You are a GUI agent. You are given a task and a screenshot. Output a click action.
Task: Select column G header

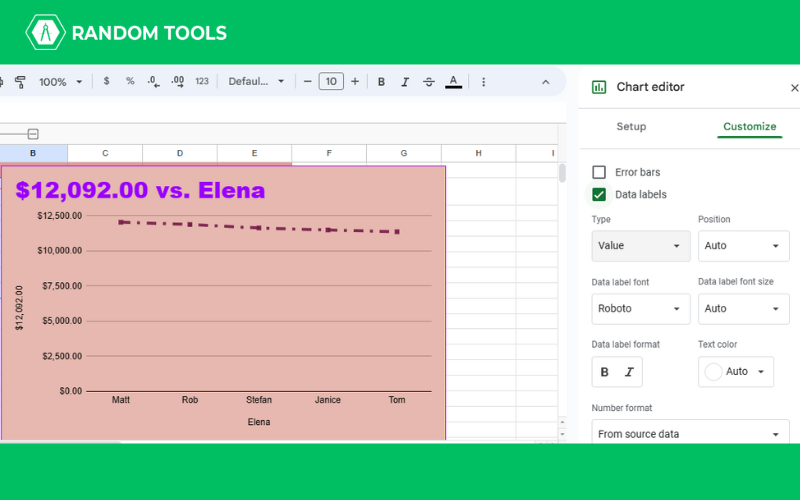point(404,153)
